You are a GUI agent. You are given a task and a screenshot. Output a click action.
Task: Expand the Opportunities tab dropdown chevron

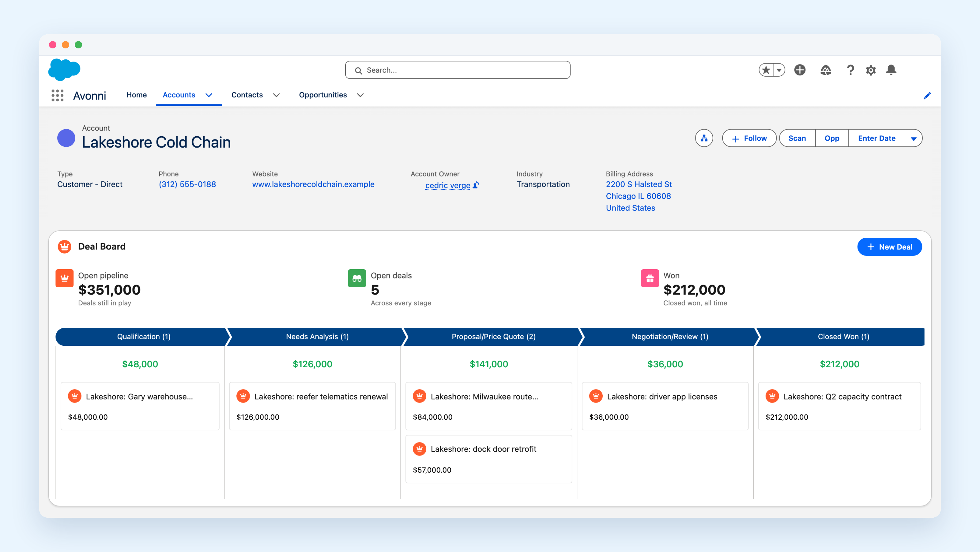pos(360,95)
